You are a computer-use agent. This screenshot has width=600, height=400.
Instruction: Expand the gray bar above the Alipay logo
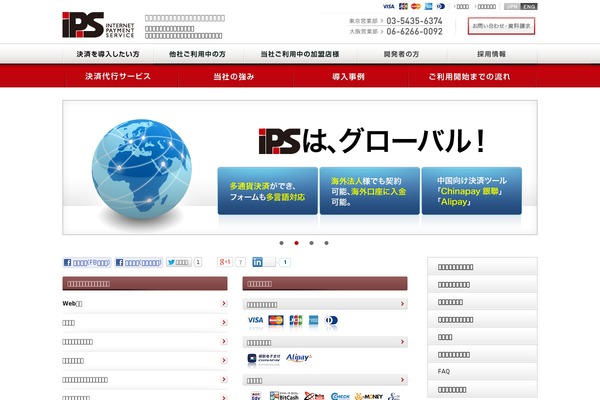pos(325,342)
